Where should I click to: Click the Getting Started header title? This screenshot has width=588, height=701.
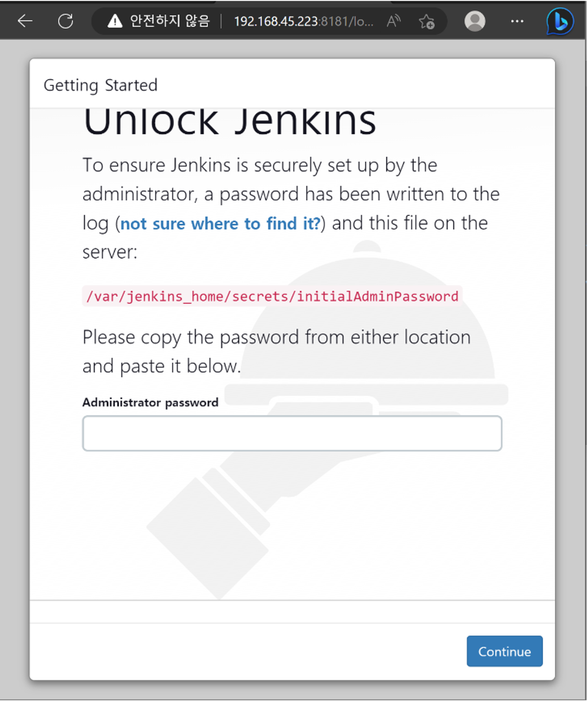click(x=101, y=85)
